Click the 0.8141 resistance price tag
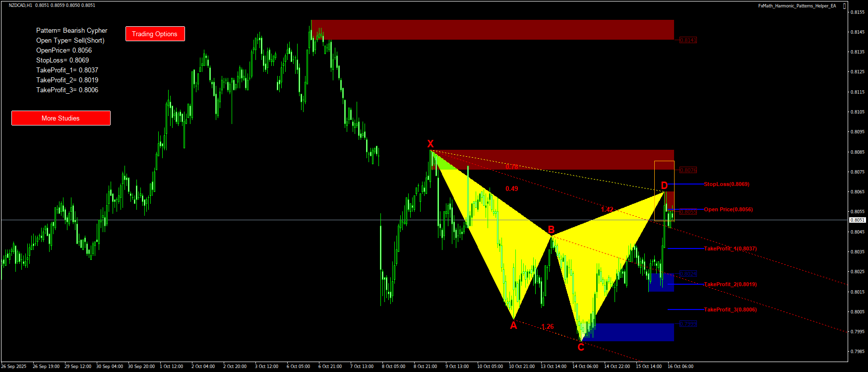 [688, 40]
